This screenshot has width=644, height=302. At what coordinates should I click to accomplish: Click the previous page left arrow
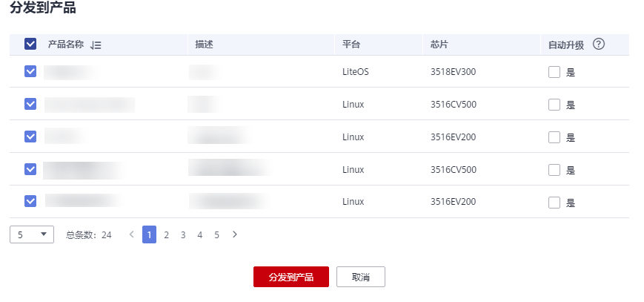[131, 234]
